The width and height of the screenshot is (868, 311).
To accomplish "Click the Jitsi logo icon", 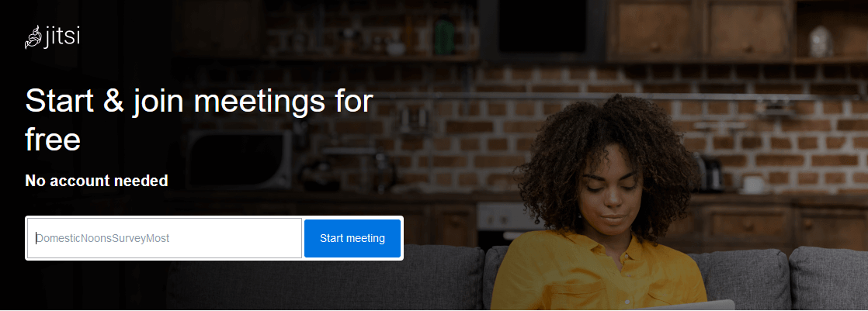I will coord(33,37).
